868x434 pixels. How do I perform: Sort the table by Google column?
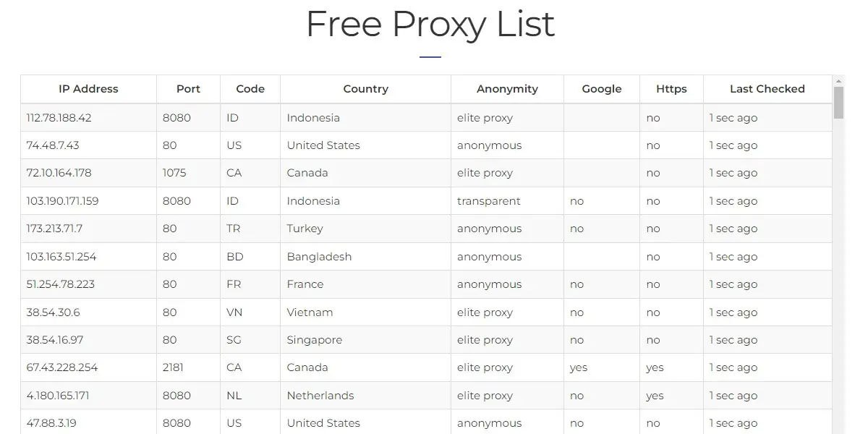pyautogui.click(x=601, y=88)
